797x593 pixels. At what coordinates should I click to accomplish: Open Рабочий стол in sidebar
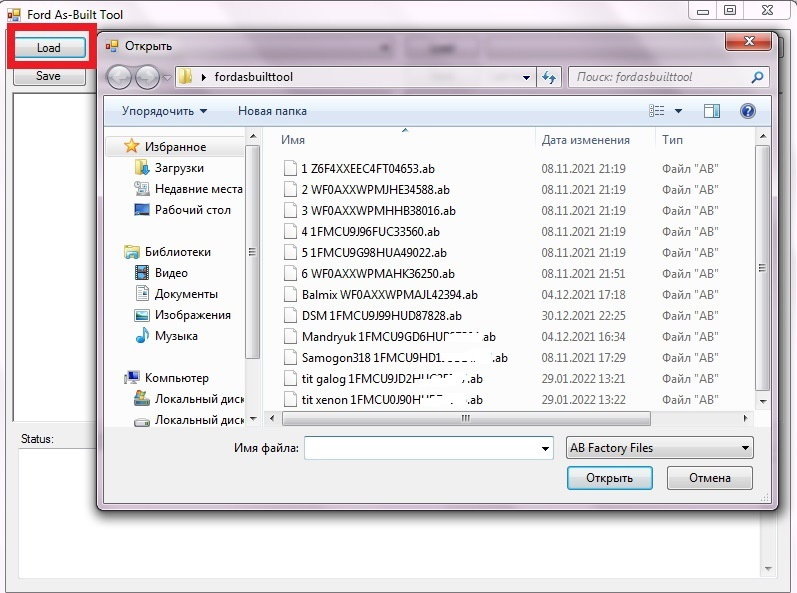click(x=193, y=210)
